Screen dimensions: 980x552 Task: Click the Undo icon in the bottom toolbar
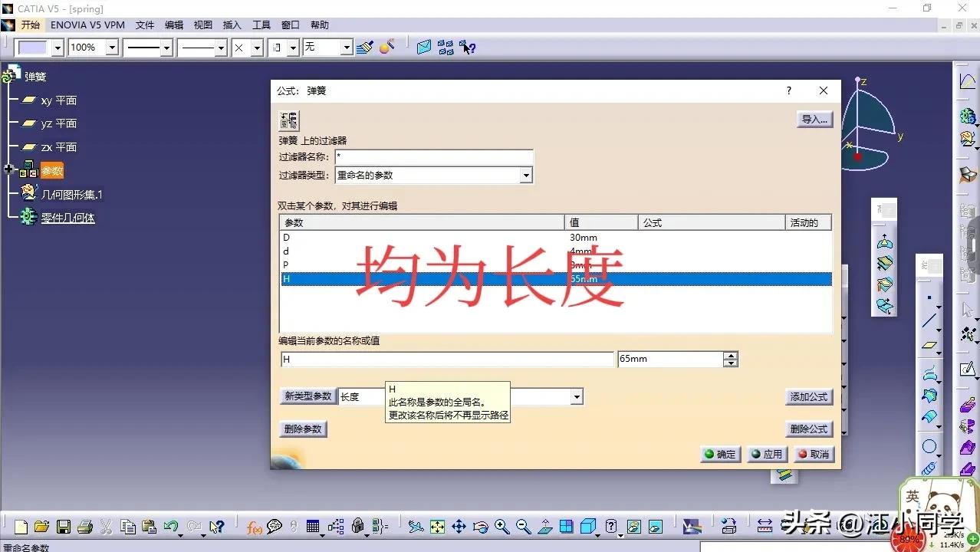[170, 527]
